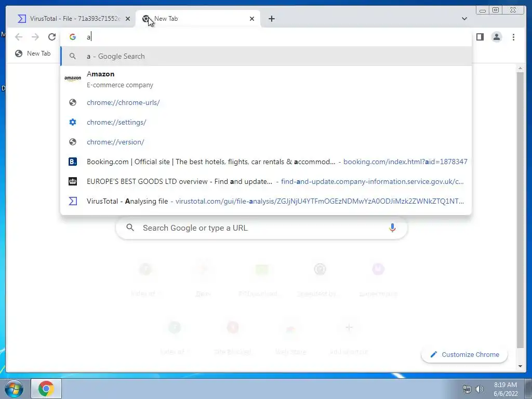Close the New Tab tab
The width and height of the screenshot is (532, 399).
coord(252,19)
